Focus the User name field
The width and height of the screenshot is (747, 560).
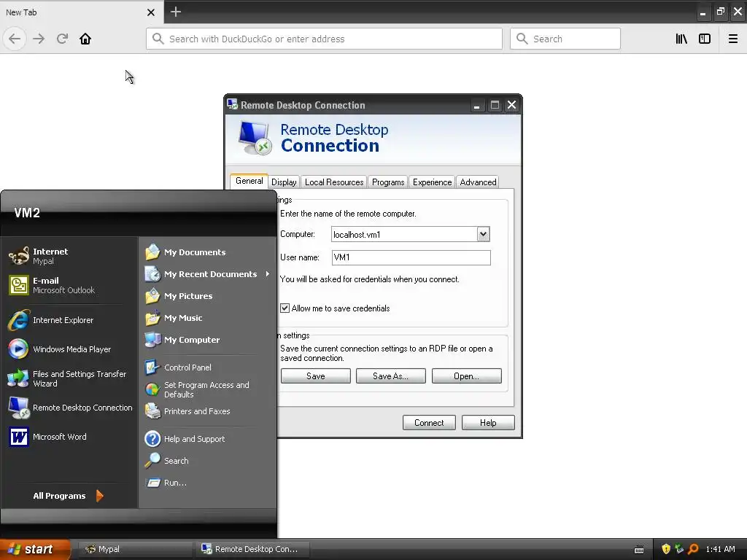pyautogui.click(x=411, y=257)
